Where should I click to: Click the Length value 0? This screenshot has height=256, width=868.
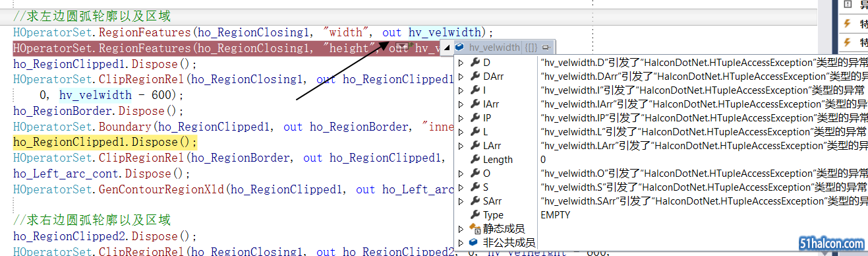pos(543,160)
